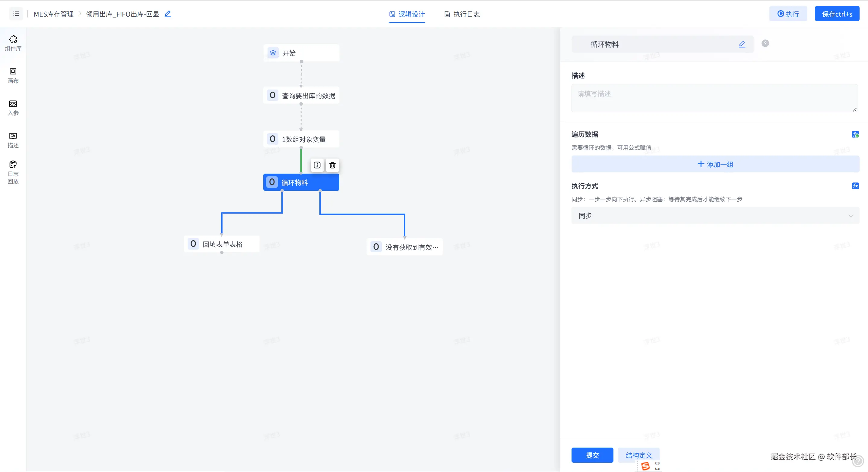Click the trash icon above 循环物料 node
Screen dimensions: 868x472
coord(332,165)
